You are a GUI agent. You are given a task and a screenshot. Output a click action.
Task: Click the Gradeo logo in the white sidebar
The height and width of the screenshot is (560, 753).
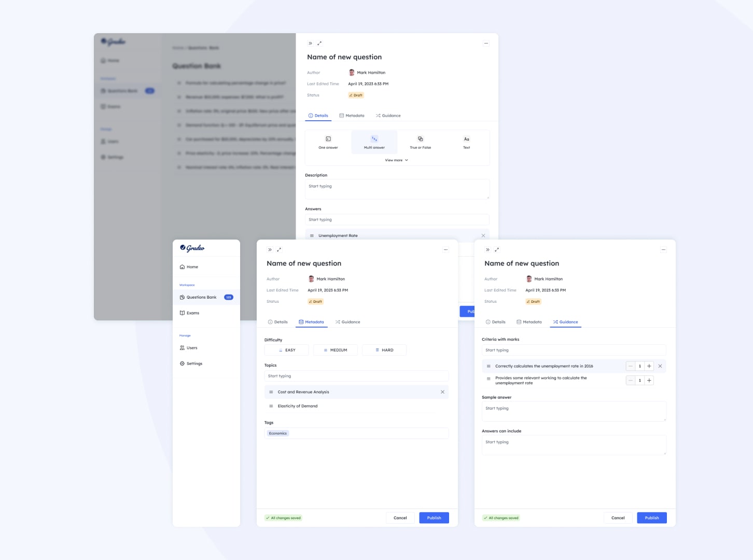point(192,248)
